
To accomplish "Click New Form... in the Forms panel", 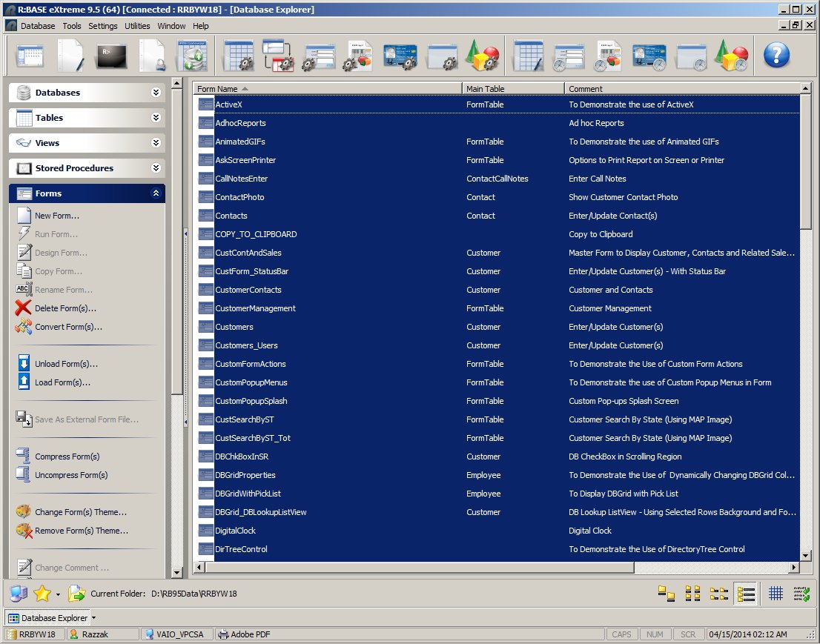I will pyautogui.click(x=56, y=216).
